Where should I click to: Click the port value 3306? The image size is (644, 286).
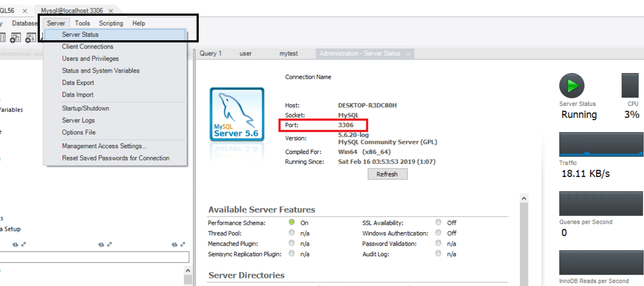point(346,125)
